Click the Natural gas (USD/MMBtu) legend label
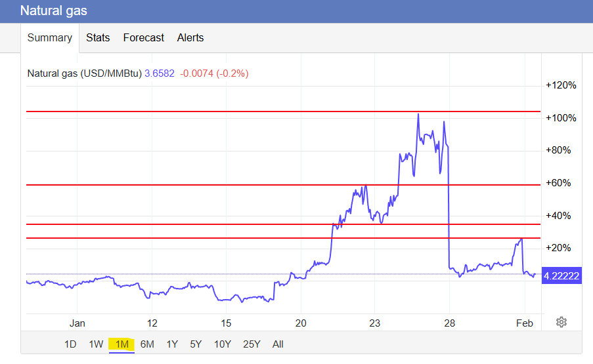This screenshot has width=593, height=364. 84,73
